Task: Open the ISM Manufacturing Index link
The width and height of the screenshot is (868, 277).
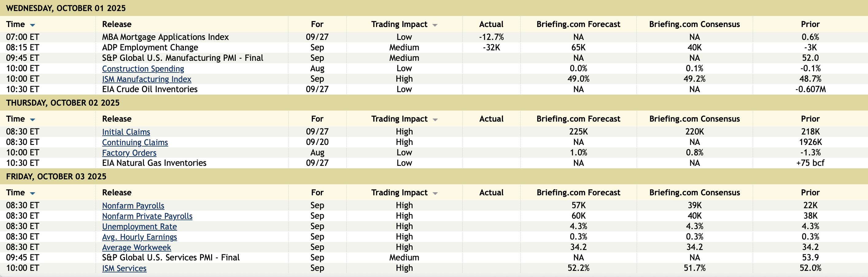Action: (x=147, y=79)
